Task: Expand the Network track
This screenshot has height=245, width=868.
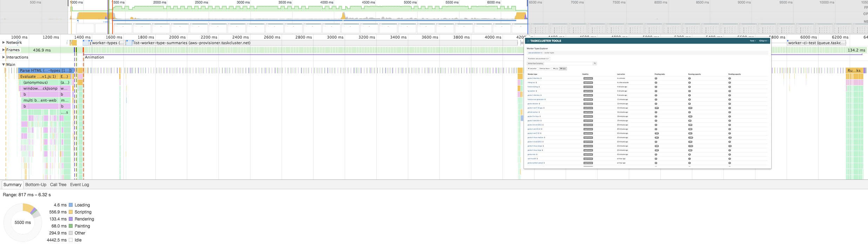Action: coord(4,42)
